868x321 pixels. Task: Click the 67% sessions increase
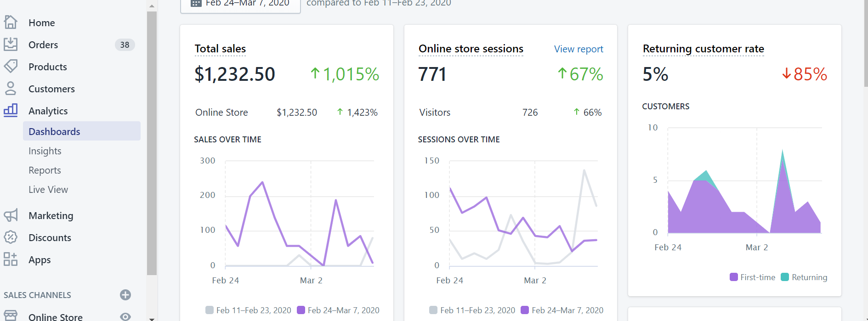coord(580,74)
